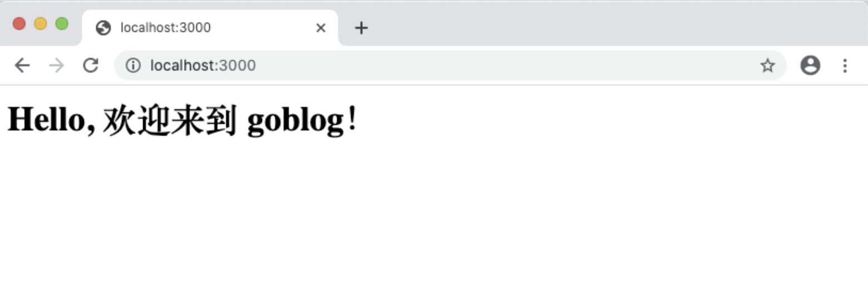The image size is (868, 283).
Task: Click the word "Hello," in heading
Action: [51, 120]
